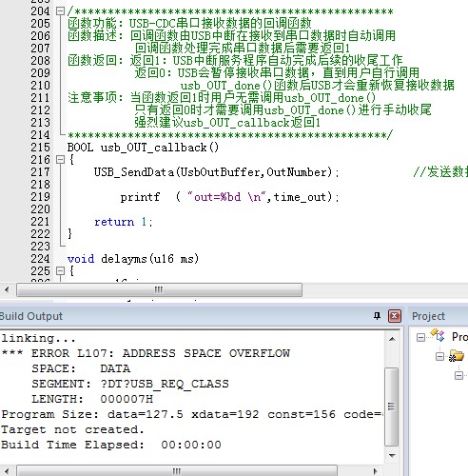Click editor scroll-left arrow

tap(7, 289)
